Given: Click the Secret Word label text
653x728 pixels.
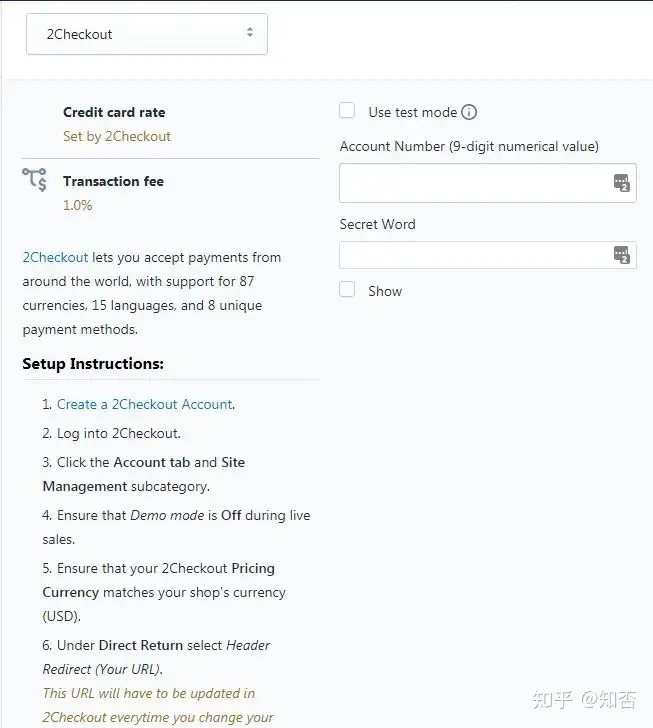Looking at the screenshot, I should 377,224.
